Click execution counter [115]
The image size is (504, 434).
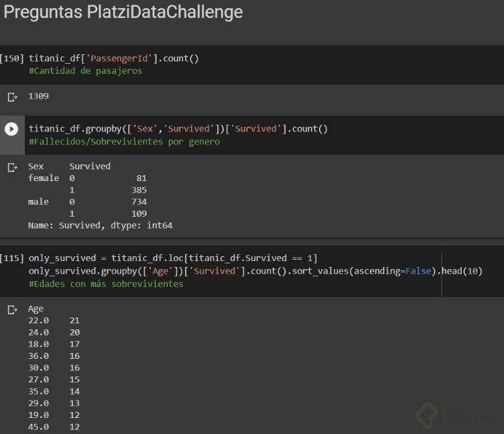pyautogui.click(x=12, y=258)
